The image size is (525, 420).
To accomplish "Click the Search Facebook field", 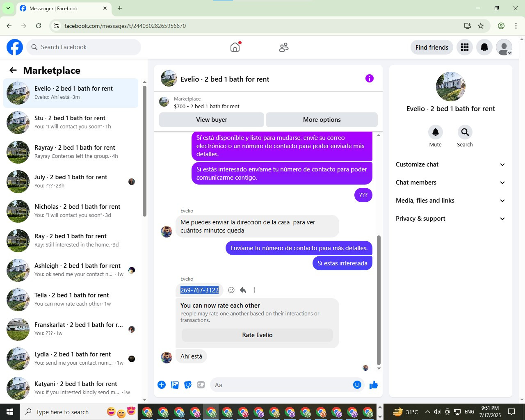I will [84, 47].
